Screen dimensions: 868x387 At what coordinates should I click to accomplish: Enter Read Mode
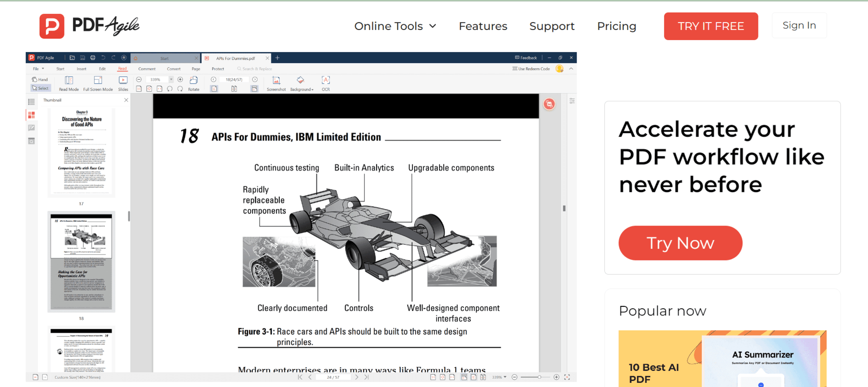(x=69, y=84)
